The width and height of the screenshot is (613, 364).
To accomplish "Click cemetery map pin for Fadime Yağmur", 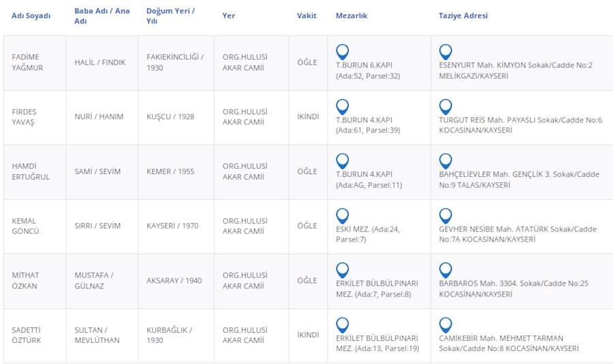I will [343, 52].
